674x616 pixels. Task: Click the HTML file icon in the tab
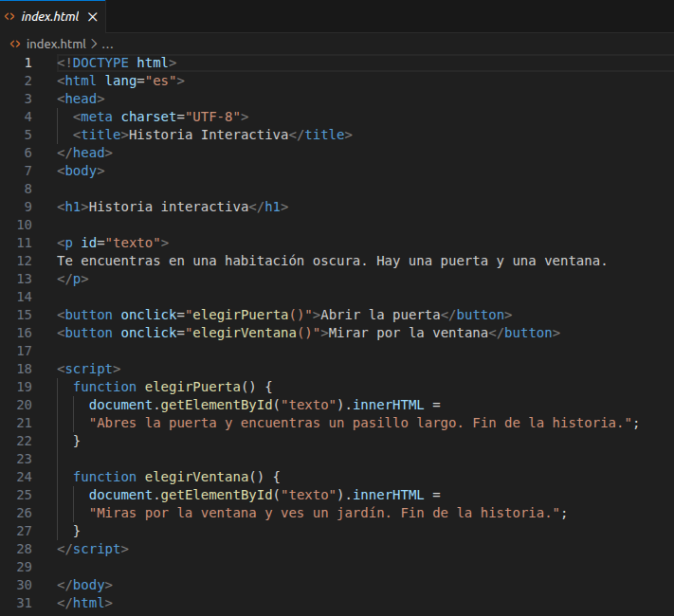click(x=9, y=17)
